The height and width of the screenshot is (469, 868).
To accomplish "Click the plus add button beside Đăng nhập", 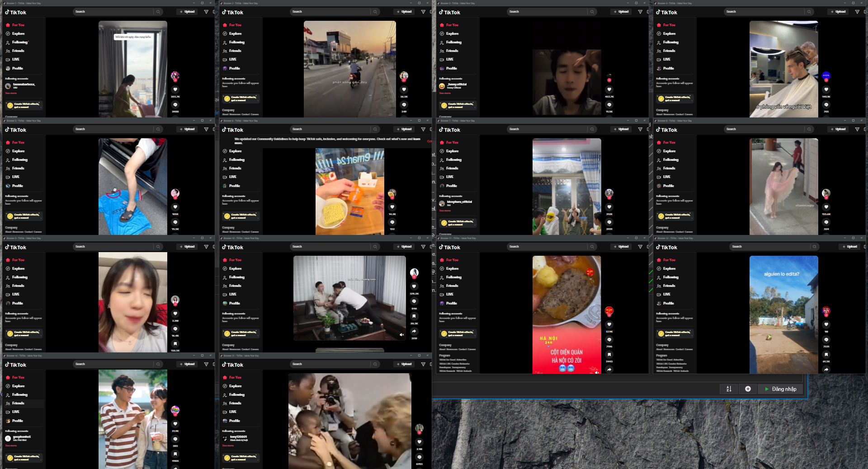I will (748, 389).
